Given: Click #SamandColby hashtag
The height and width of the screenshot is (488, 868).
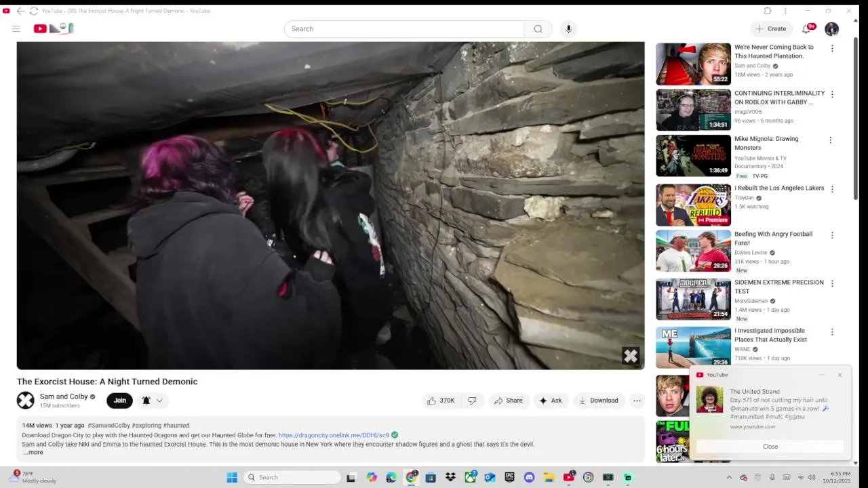Looking at the screenshot, I should 108,426.
